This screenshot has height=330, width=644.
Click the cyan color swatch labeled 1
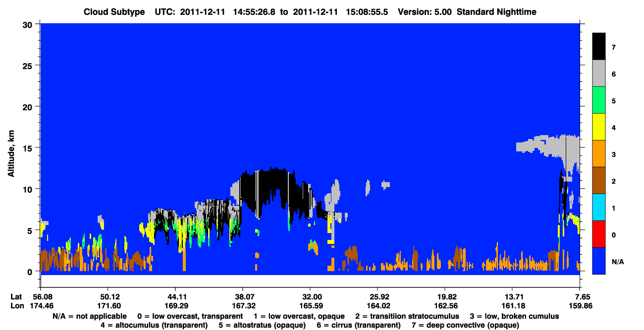(599, 207)
